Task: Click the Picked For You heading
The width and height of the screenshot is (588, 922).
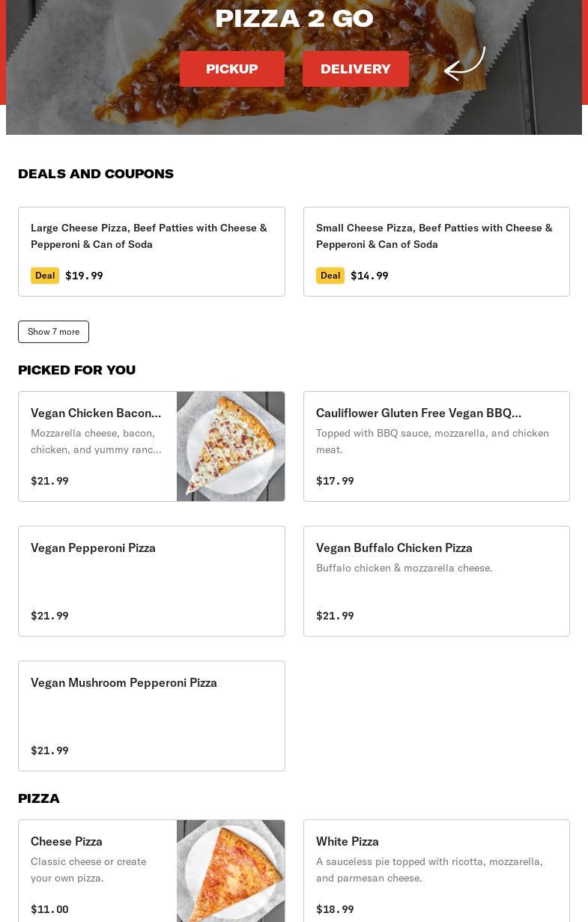Action: [77, 370]
